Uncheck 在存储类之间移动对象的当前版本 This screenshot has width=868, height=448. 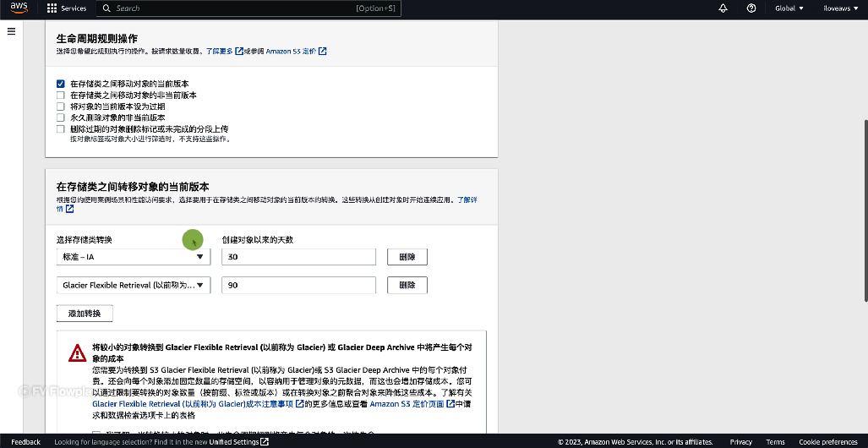click(60, 84)
